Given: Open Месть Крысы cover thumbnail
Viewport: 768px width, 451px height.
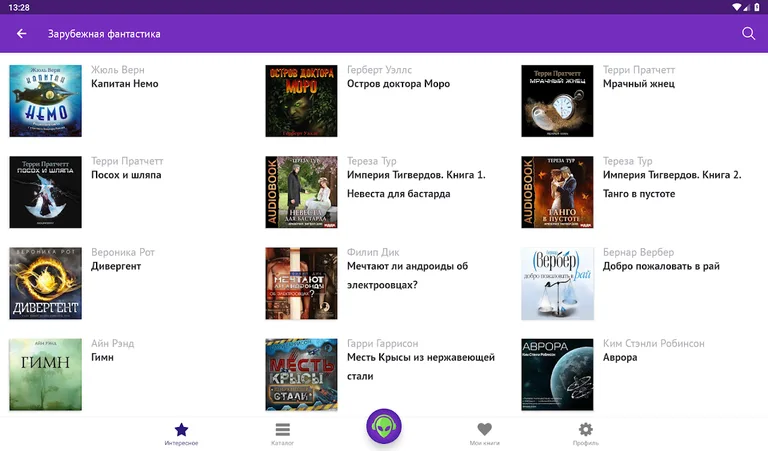Looking at the screenshot, I should pos(301,374).
